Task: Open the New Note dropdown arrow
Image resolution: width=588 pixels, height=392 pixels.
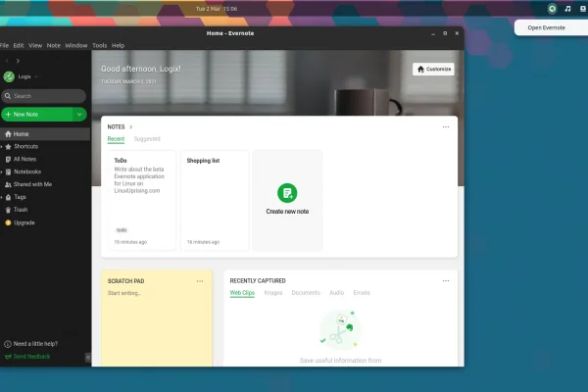Action: 79,115
